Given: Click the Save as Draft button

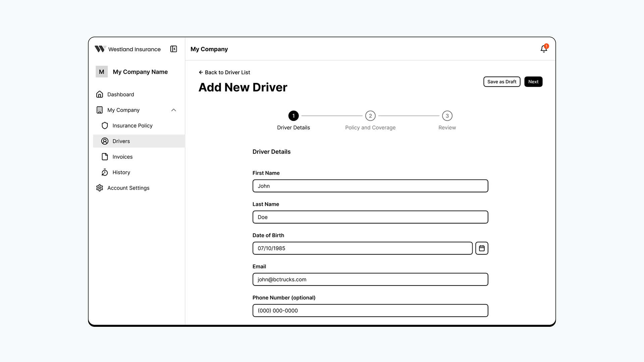Looking at the screenshot, I should tap(502, 82).
